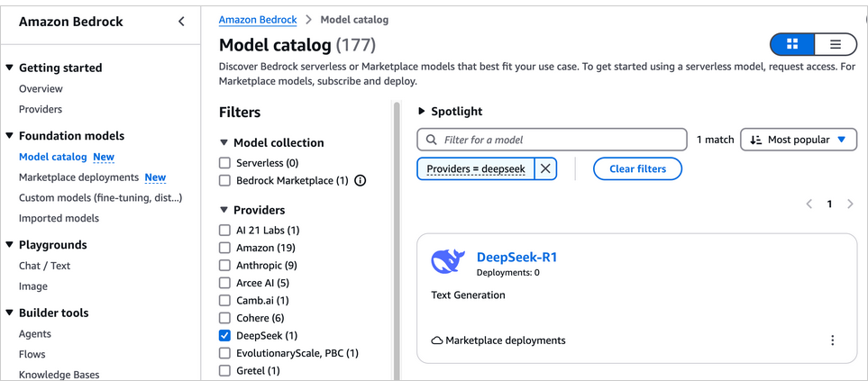Select Chat / Text playground
This screenshot has width=868, height=381.
(x=44, y=266)
